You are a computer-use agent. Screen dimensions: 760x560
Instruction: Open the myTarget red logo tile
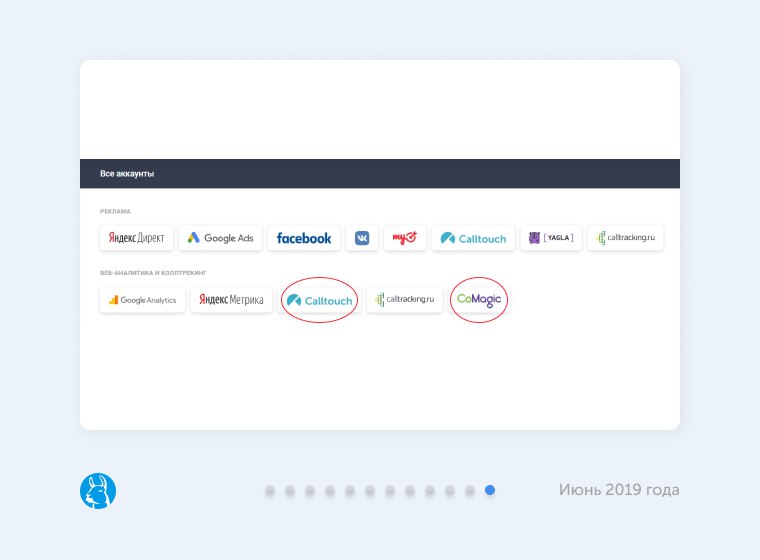(x=405, y=238)
